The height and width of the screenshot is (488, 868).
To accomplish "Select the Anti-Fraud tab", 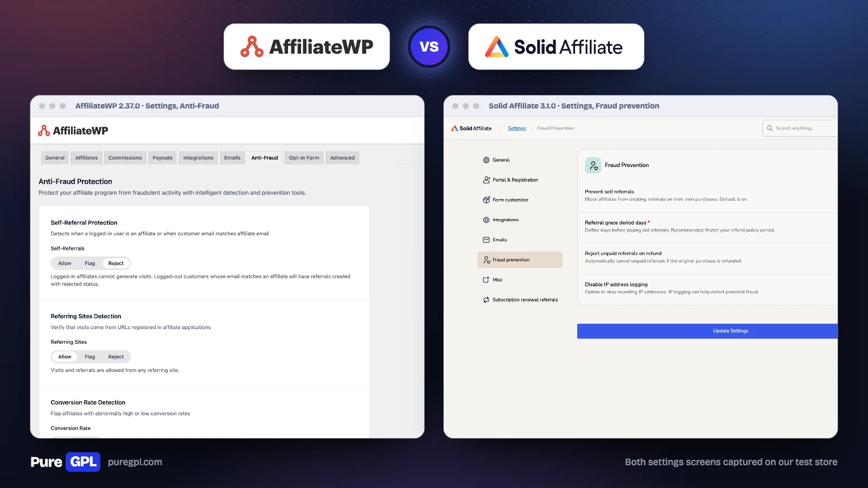I will (265, 158).
